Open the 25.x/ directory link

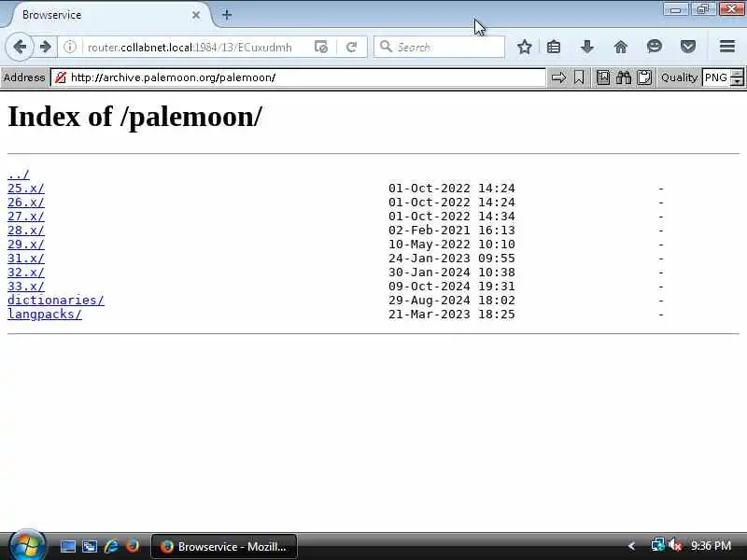(x=26, y=189)
